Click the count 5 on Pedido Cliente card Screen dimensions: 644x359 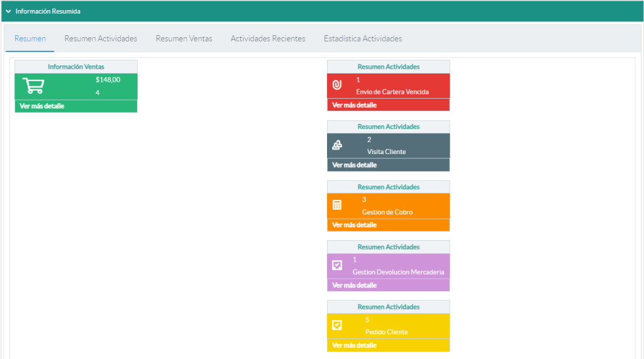[x=367, y=319]
